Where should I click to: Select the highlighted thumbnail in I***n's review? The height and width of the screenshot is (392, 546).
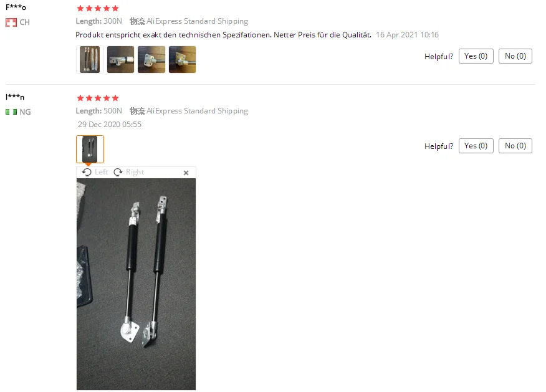coord(90,149)
